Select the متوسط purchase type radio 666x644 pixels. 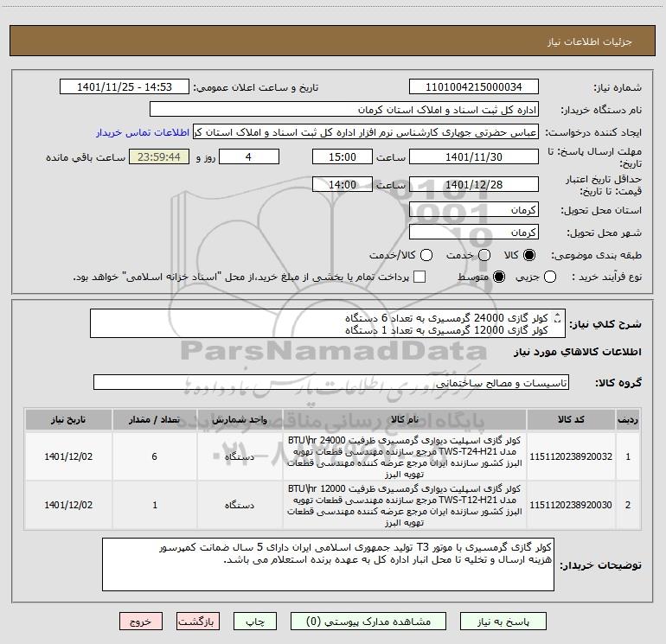click(x=499, y=277)
